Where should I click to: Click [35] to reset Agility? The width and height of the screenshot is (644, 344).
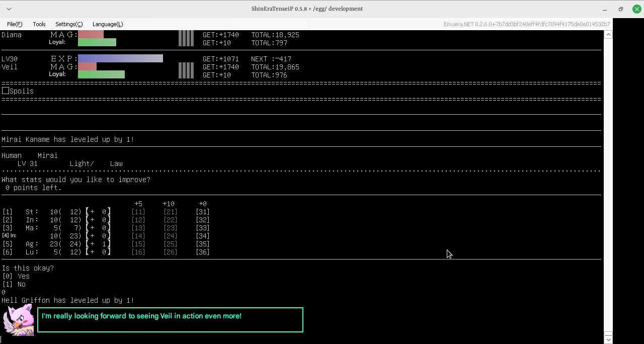(203, 244)
